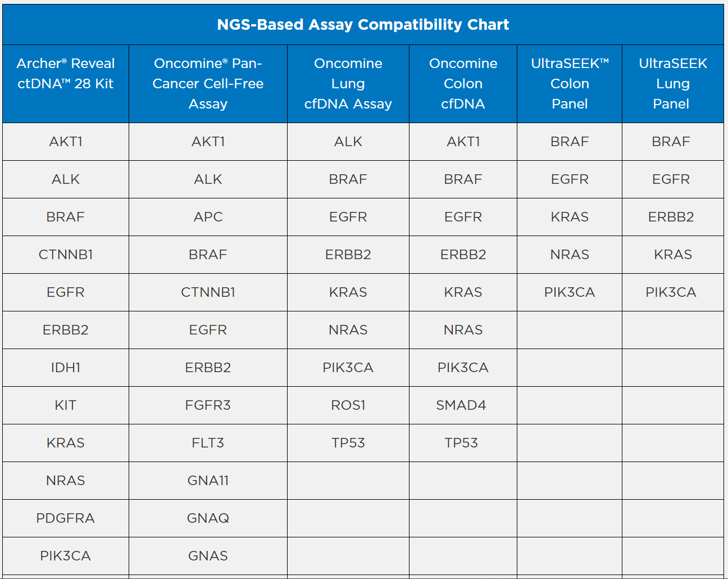Click ERBB2 in the UltraSEEK Lung Panel column

click(671, 217)
